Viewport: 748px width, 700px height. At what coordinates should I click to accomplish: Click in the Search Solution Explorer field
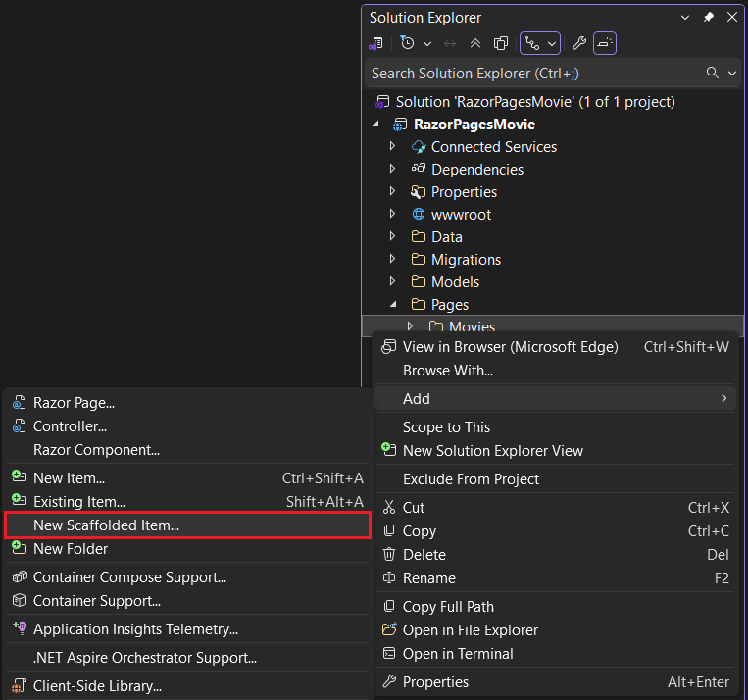[x=532, y=74]
